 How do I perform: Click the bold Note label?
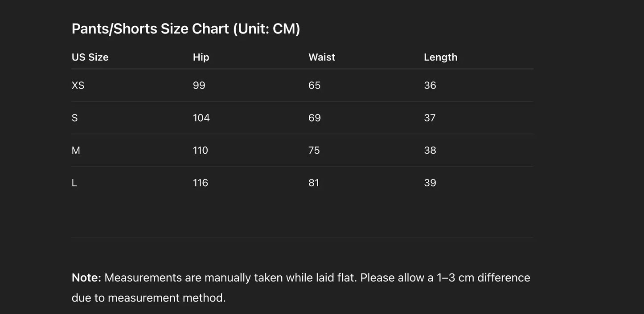pyautogui.click(x=86, y=278)
